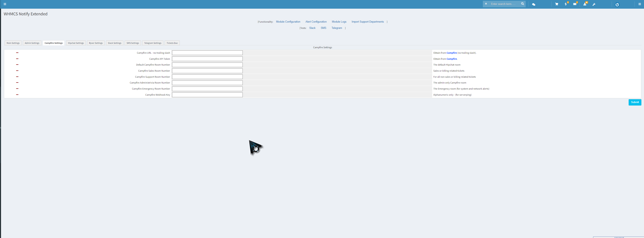Run the SMS test link
The width and height of the screenshot is (644, 238).
(323, 28)
